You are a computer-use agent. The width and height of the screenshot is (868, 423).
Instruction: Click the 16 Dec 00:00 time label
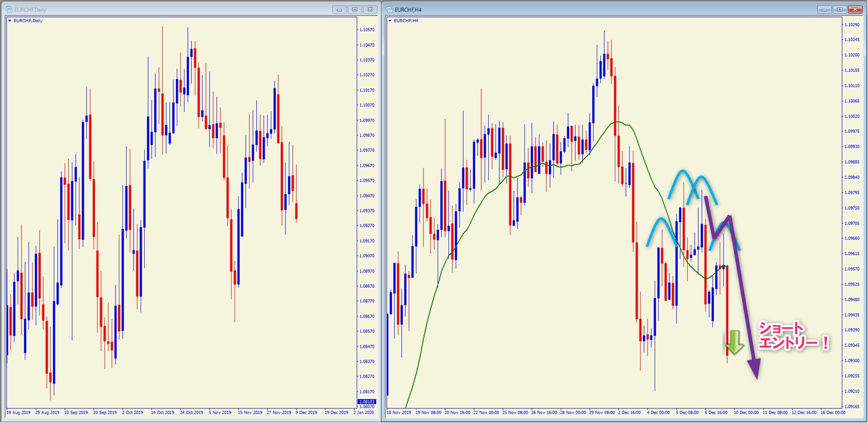(x=833, y=413)
